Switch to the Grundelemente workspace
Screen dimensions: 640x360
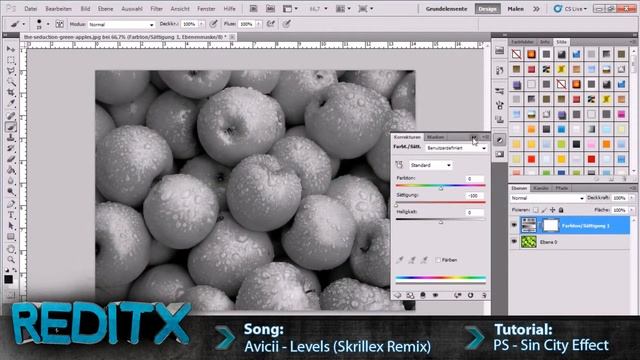pos(447,9)
